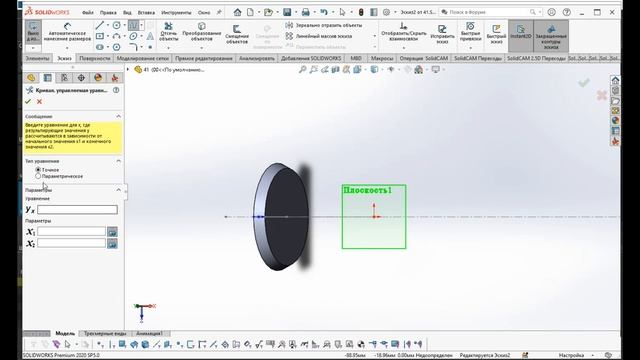This screenshot has width=640, height=360.
Task: Open the Инструменты menu
Action: tap(176, 13)
